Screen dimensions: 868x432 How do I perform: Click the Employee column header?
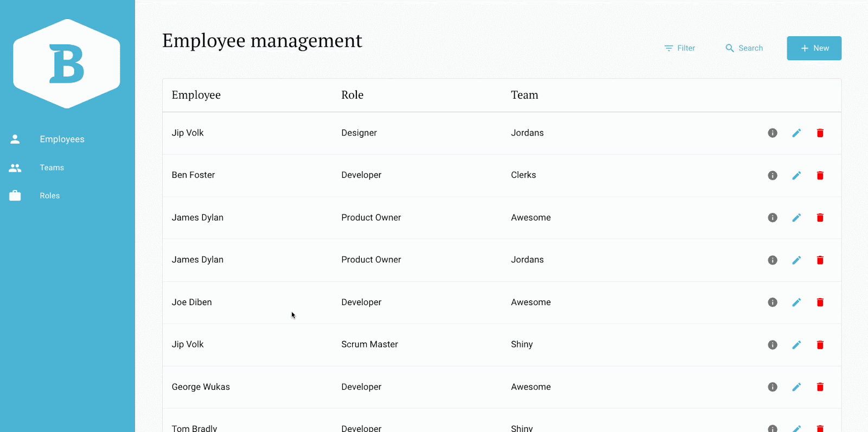(196, 95)
